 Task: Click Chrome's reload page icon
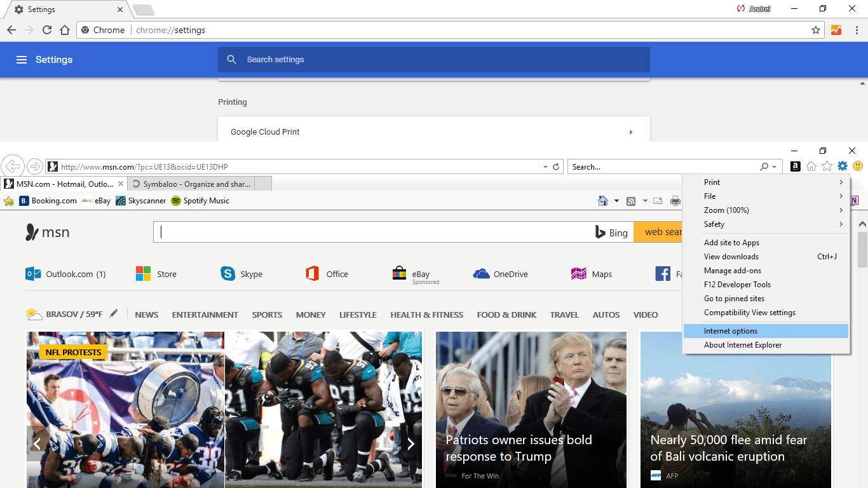tap(47, 30)
